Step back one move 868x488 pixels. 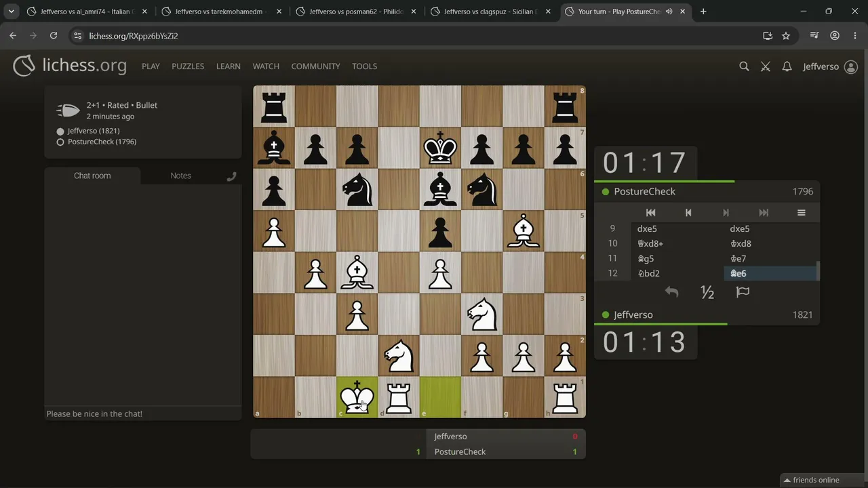click(688, 213)
